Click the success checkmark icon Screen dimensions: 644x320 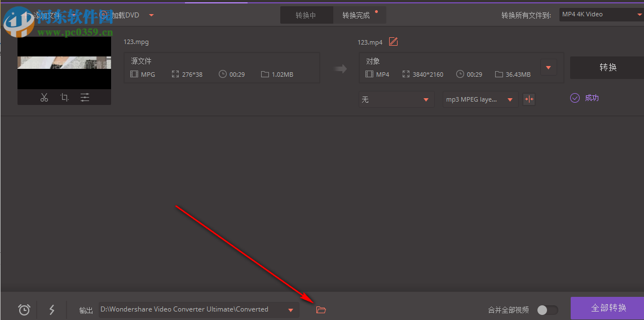click(x=575, y=98)
